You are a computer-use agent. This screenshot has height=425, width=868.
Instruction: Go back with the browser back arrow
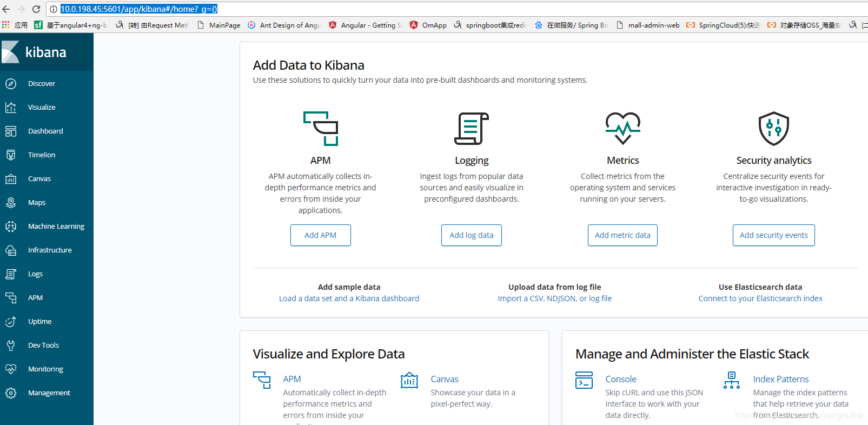pos(6,9)
